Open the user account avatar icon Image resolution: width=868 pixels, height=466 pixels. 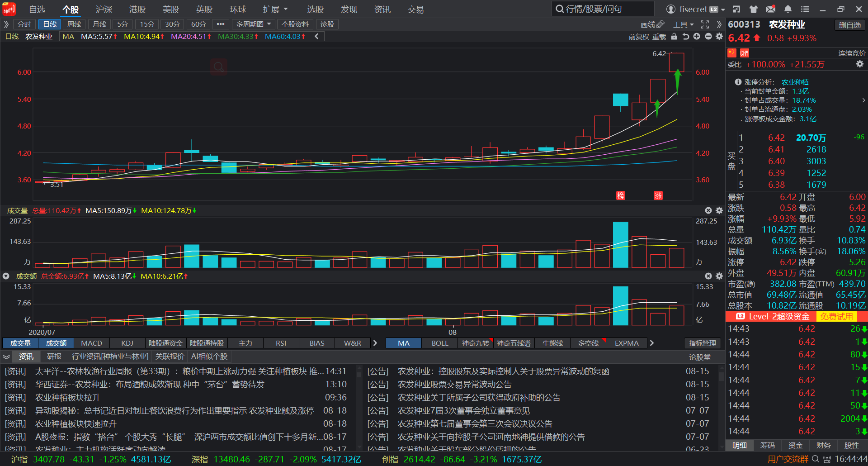coord(671,9)
